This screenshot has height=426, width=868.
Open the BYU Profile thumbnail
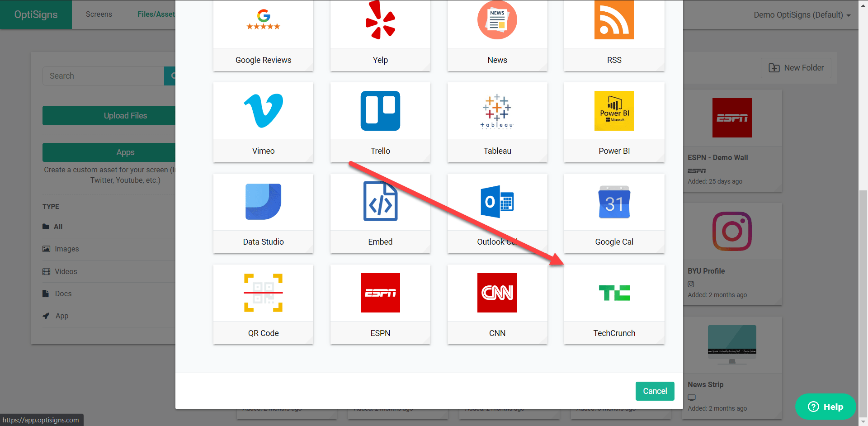(x=732, y=231)
